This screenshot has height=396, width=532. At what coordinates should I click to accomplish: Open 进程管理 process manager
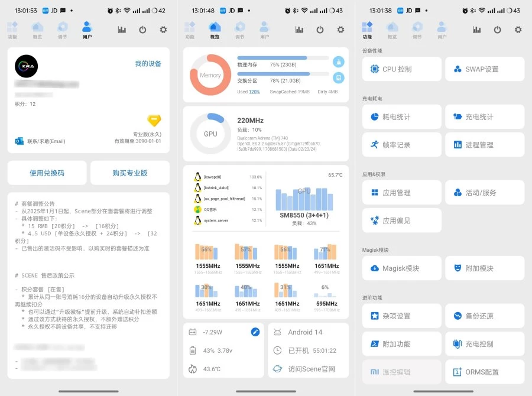pyautogui.click(x=484, y=144)
